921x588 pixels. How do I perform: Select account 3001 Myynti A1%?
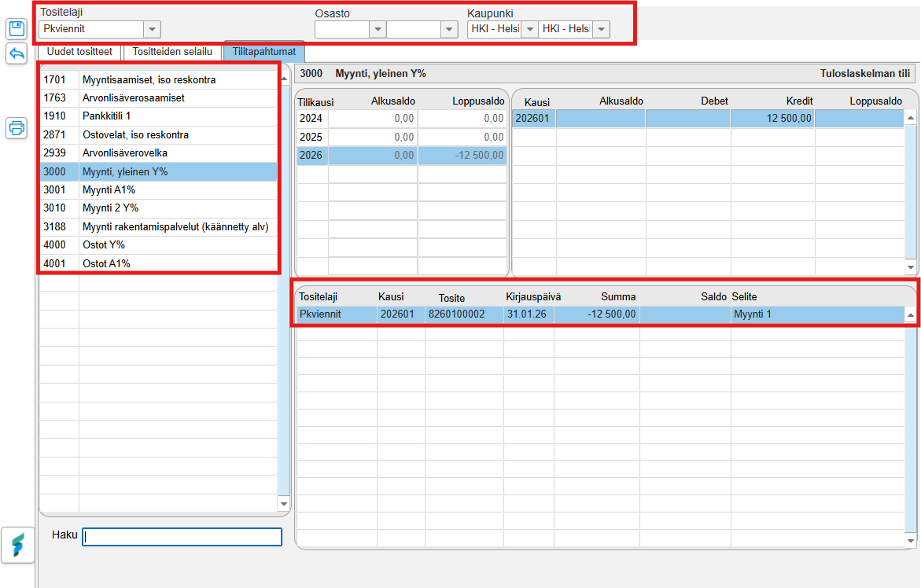point(159,190)
